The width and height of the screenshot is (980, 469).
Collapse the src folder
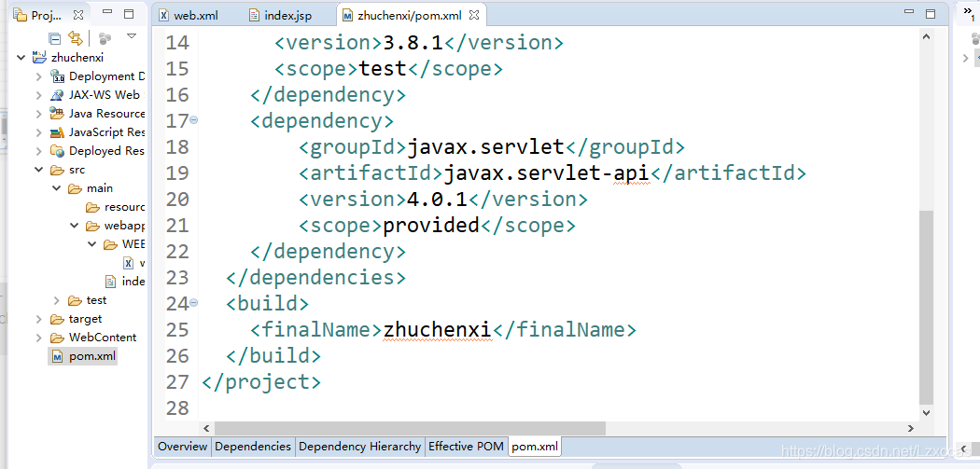click(x=39, y=170)
